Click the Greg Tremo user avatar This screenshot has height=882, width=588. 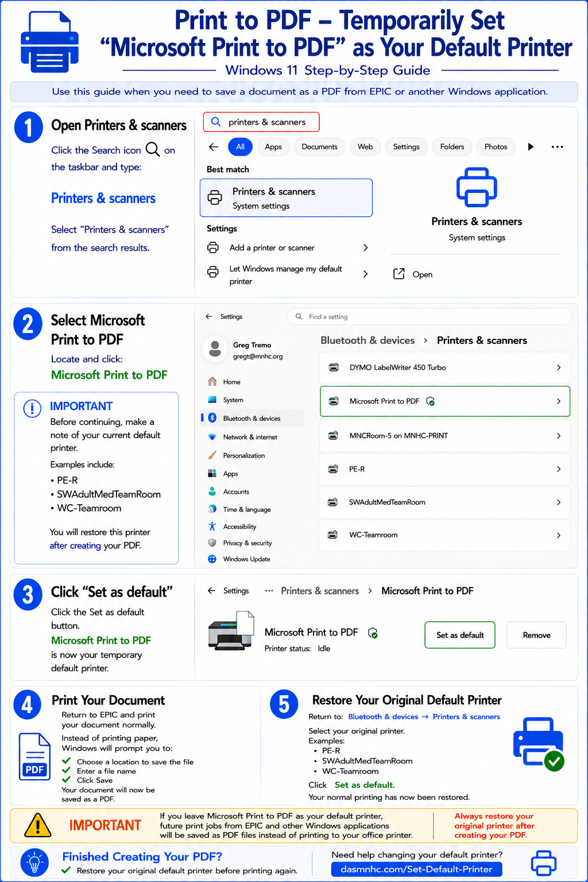coord(215,348)
